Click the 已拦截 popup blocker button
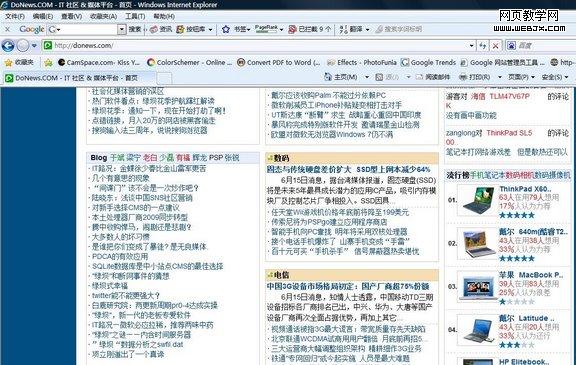Viewport: 576px width, 365px height. tap(309, 29)
